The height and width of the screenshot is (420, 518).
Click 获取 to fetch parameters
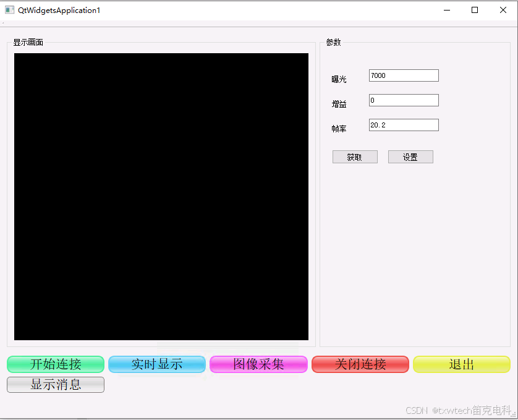(x=355, y=157)
